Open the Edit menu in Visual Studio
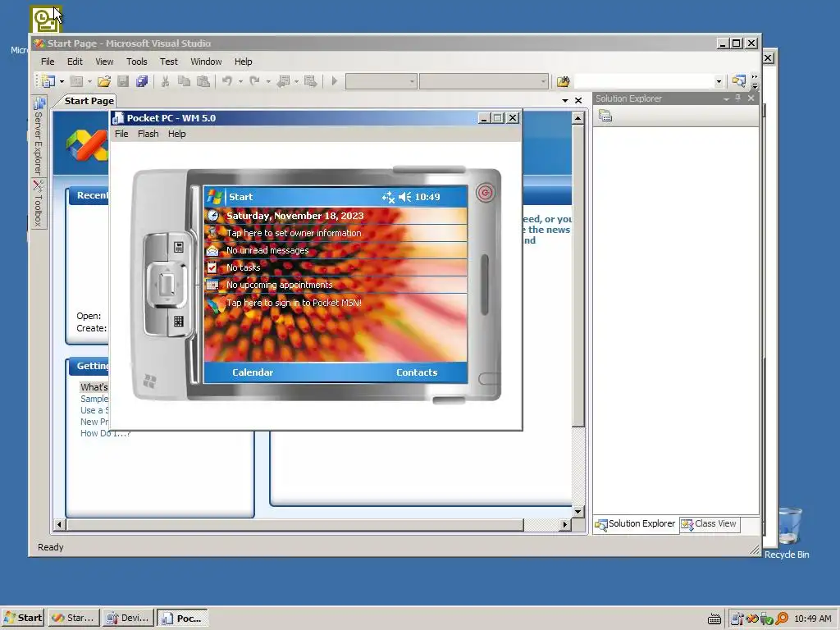 (75, 62)
